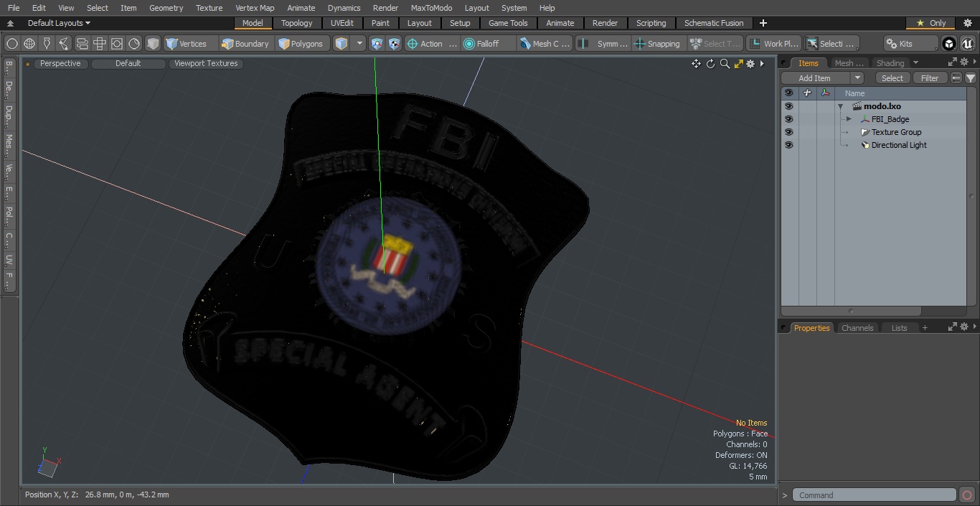Click the square-with-circle tool icon
Viewport: 980px width, 506px height.
tap(117, 44)
